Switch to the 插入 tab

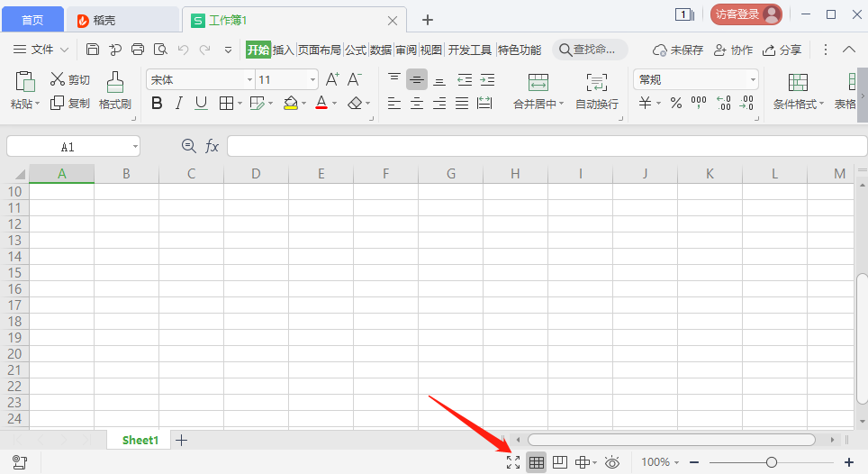click(x=283, y=50)
